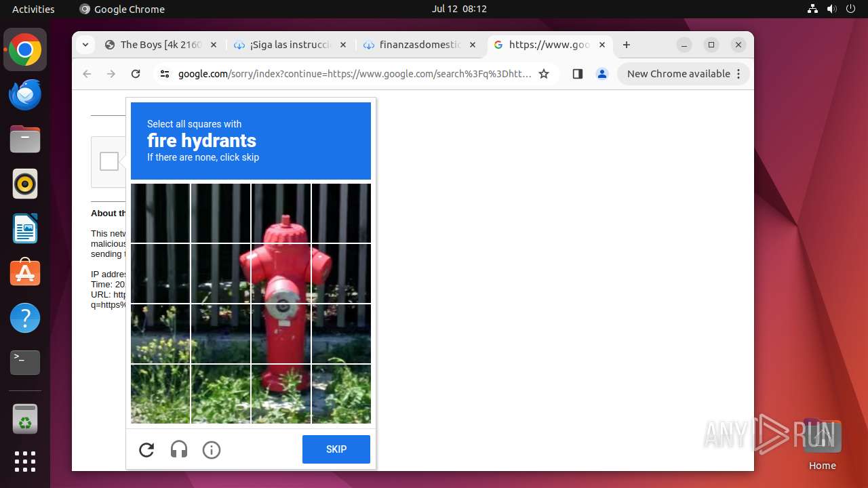Launch Thunderbird Mail from the dock
The image size is (868, 488).
pyautogui.click(x=25, y=95)
